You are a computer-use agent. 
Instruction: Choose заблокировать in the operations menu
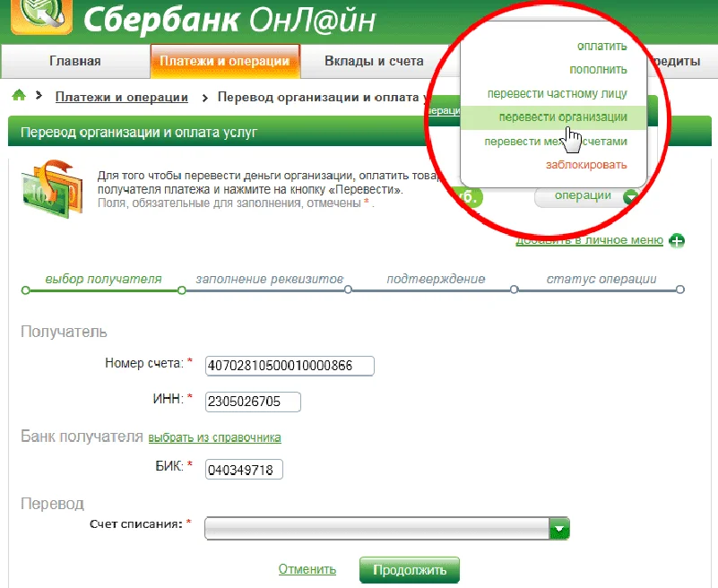[x=586, y=165]
